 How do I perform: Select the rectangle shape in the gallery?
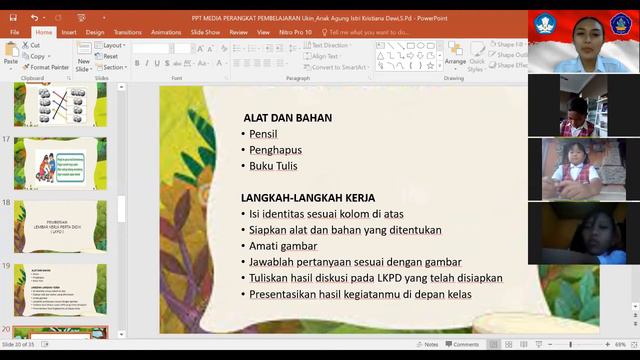(411, 46)
